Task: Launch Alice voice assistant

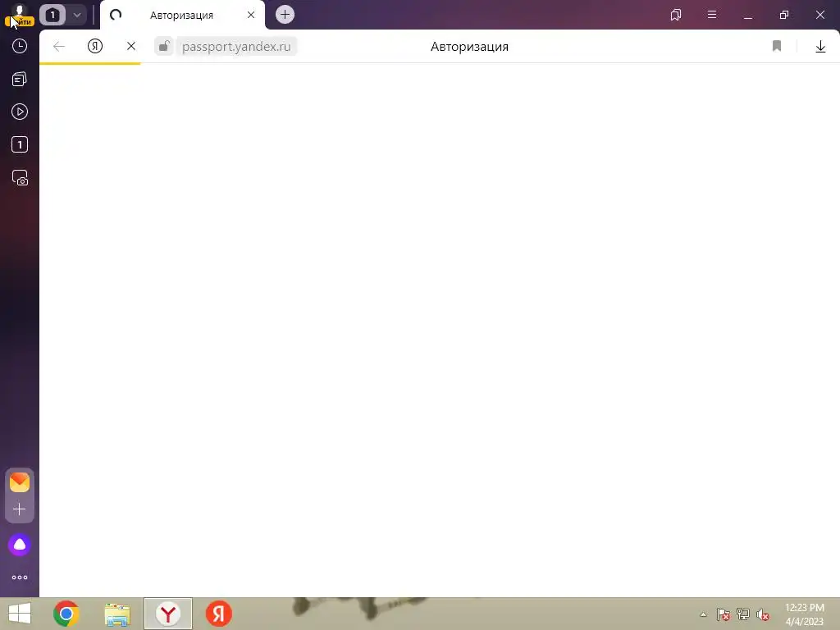Action: click(x=20, y=545)
